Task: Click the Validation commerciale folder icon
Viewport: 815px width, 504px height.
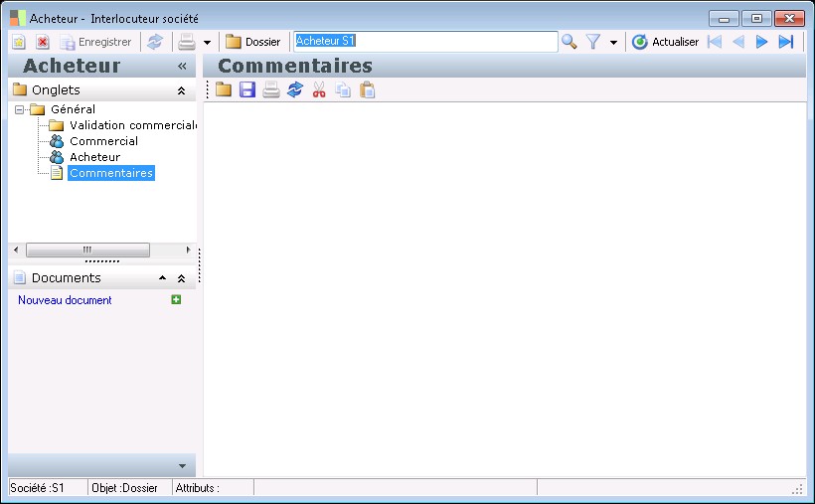Action: tap(56, 125)
